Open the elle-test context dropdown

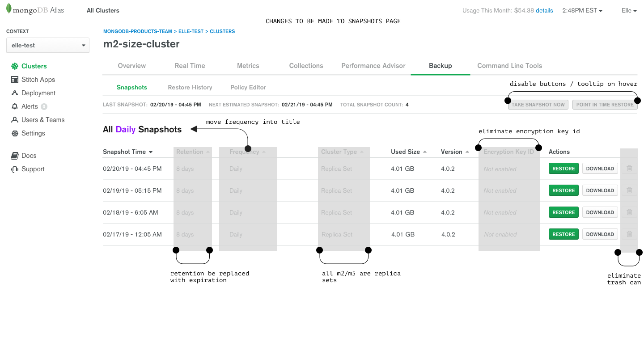coord(48,45)
